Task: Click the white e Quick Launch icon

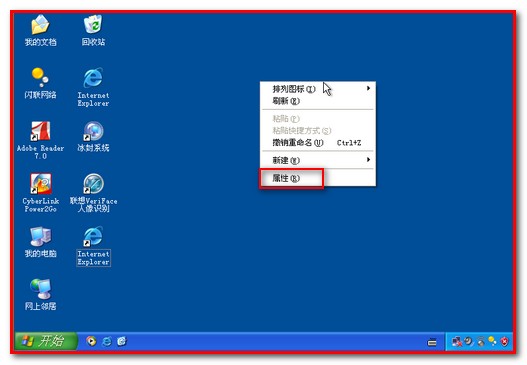Action: point(122,341)
